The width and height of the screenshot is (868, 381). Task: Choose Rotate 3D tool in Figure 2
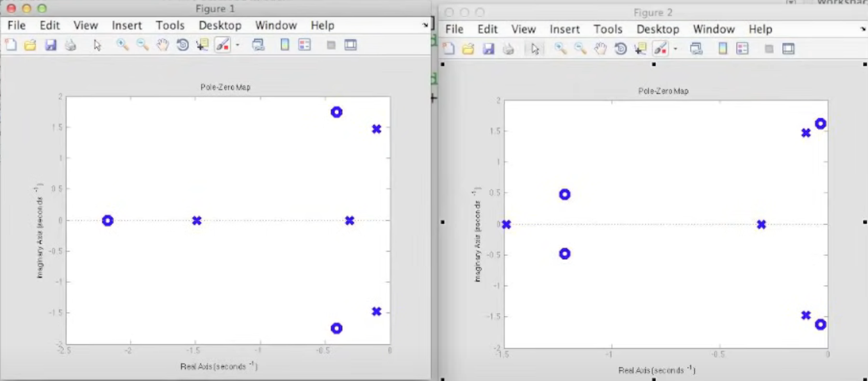pos(620,49)
